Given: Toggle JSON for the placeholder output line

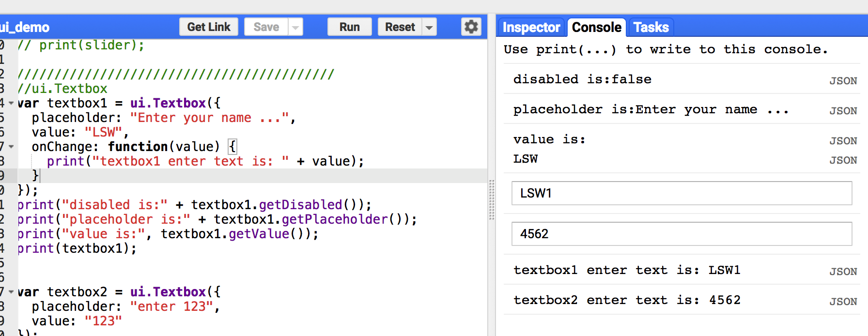Looking at the screenshot, I should click(843, 111).
